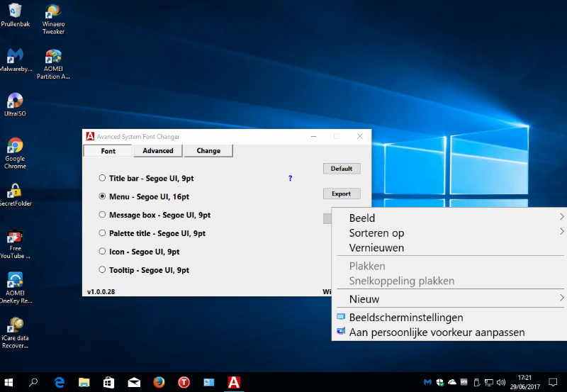Open Firefox from the taskbar

coord(159,382)
